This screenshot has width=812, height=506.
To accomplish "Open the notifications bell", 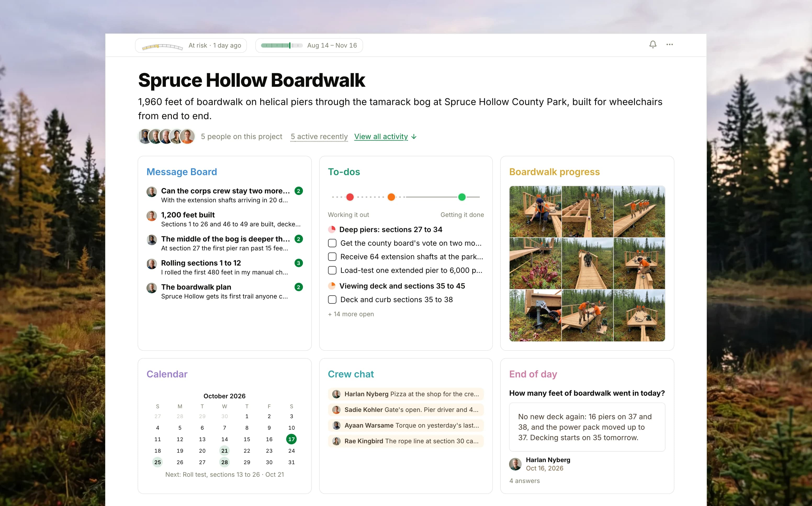I will (653, 44).
